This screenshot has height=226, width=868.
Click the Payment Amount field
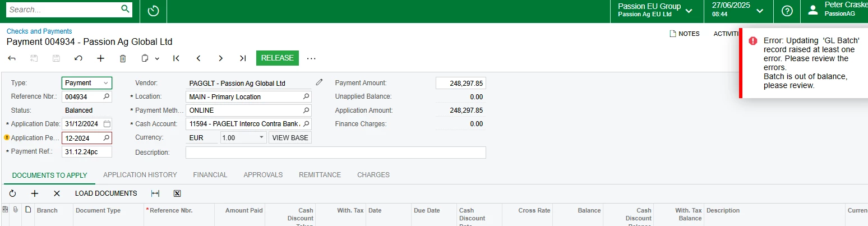click(460, 83)
